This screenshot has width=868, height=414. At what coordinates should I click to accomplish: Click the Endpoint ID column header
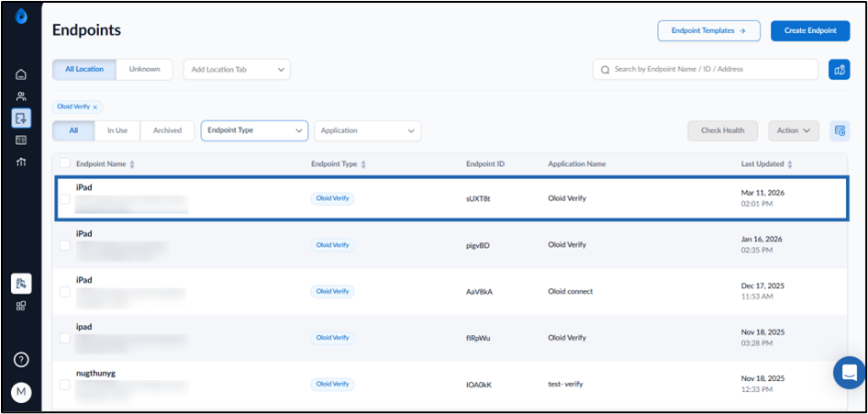coord(485,164)
